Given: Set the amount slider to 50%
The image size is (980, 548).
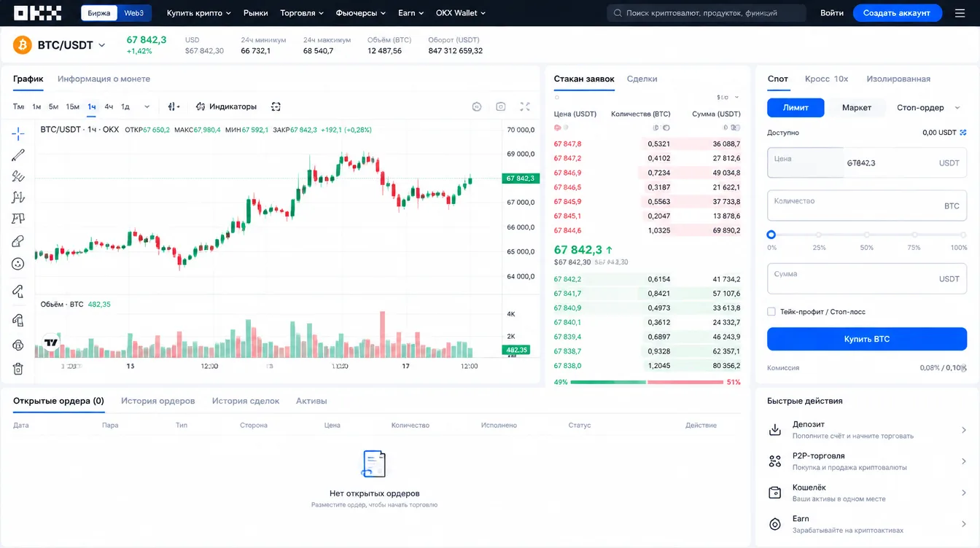Looking at the screenshot, I should point(867,235).
